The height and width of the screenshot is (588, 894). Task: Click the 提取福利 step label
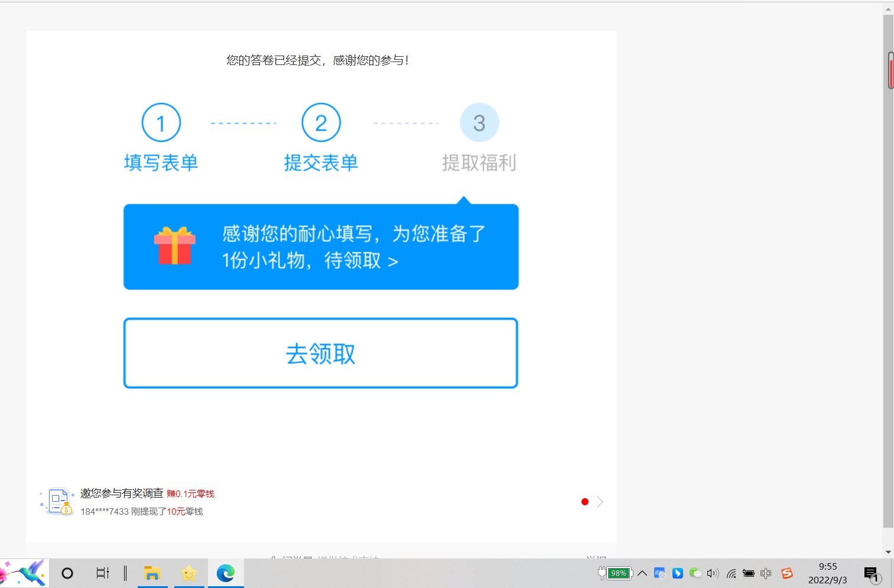tap(479, 163)
